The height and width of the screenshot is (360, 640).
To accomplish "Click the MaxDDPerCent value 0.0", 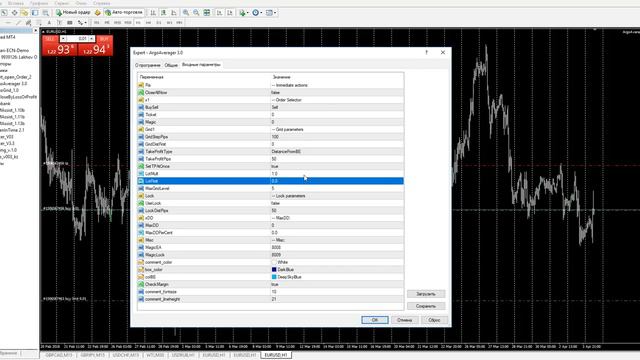I will pyautogui.click(x=275, y=233).
